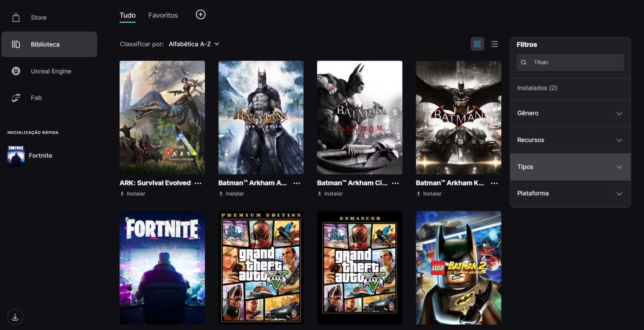This screenshot has width=644, height=330.
Task: Expand the Gênero filter
Action: [x=570, y=113]
